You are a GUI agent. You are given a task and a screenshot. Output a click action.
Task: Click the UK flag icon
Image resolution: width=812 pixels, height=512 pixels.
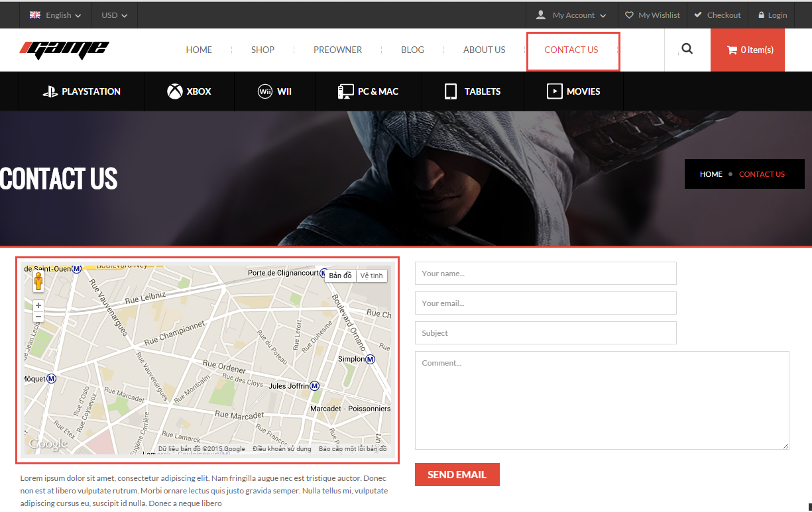(x=35, y=15)
